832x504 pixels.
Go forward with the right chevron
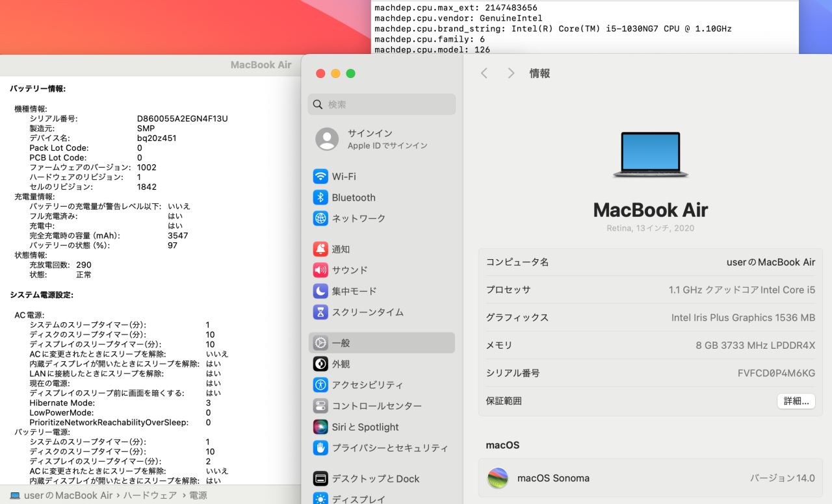click(x=511, y=73)
